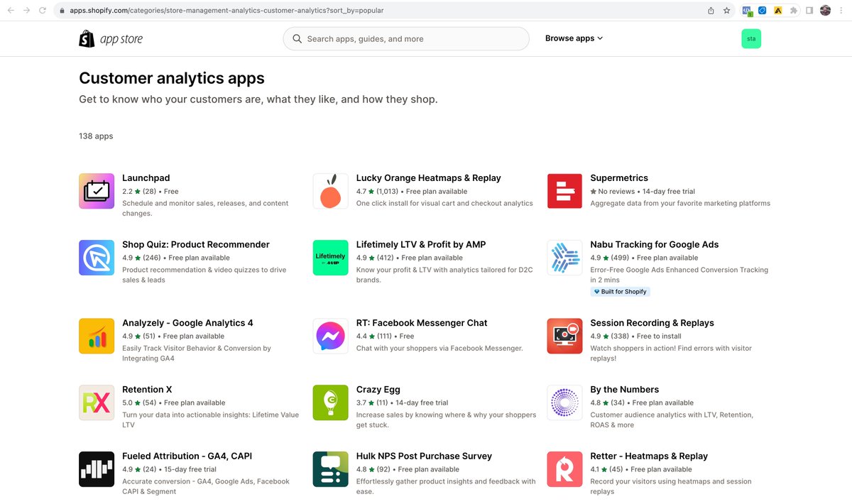
Task: Open the Nabu Tracking app icon
Action: (565, 258)
